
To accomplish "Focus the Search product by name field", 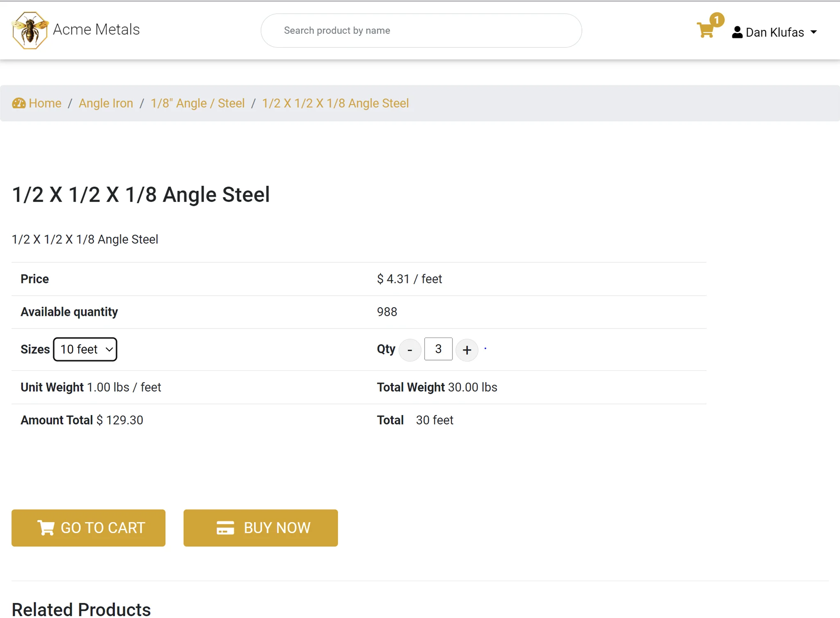I will coord(421,30).
